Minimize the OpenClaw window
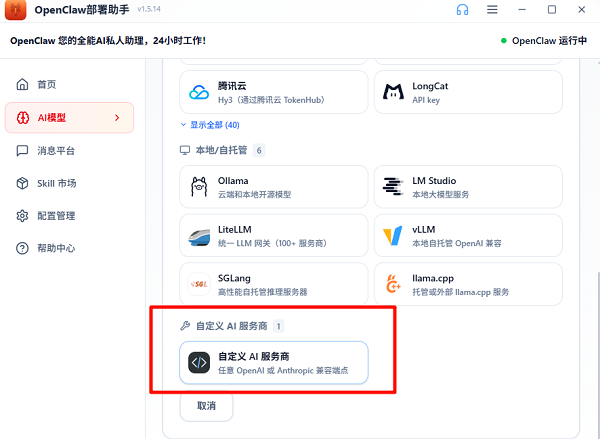The image size is (600, 439). [522, 10]
